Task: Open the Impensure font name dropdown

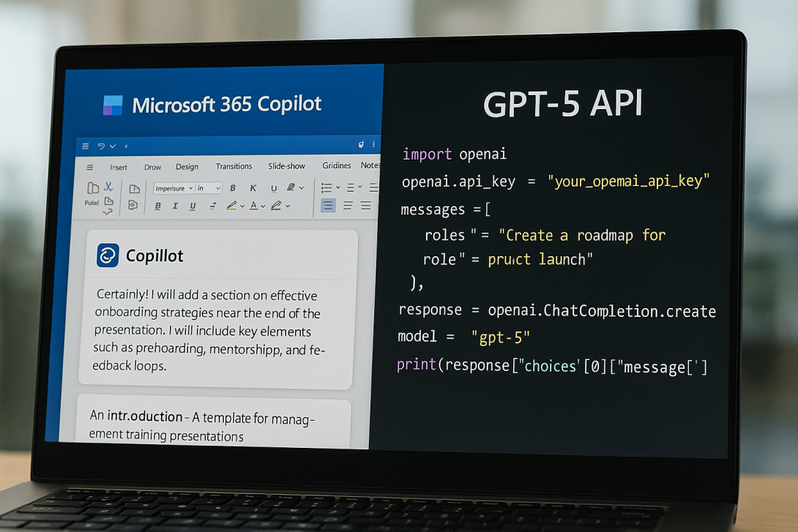Action: pyautogui.click(x=174, y=188)
